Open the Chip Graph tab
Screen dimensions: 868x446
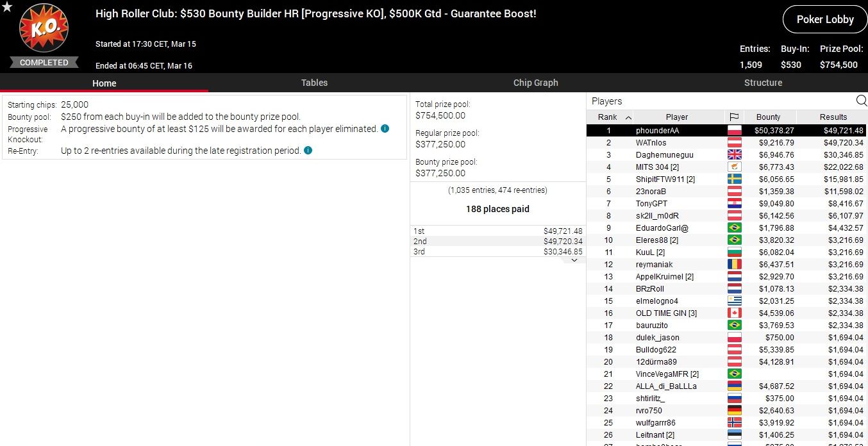pyautogui.click(x=535, y=83)
